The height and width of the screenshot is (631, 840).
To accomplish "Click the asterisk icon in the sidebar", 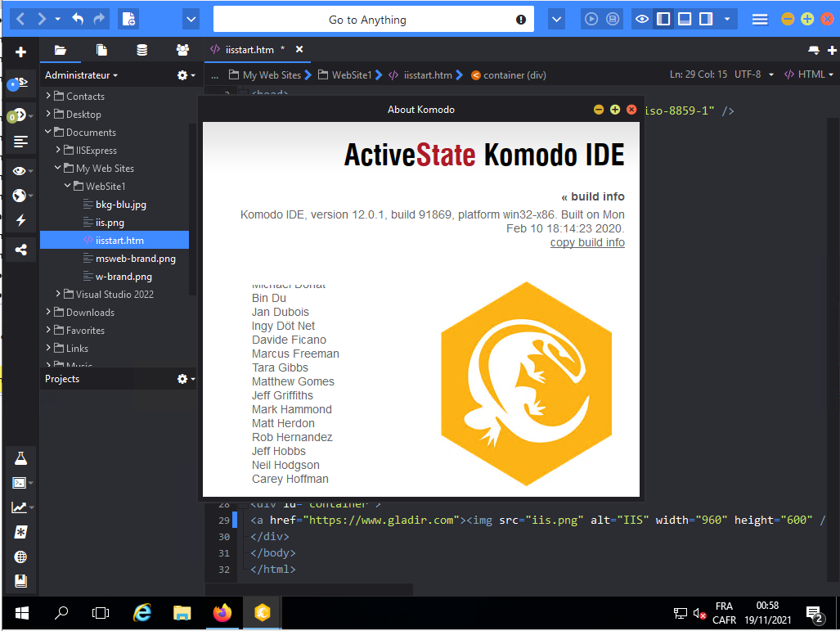I will pyautogui.click(x=20, y=532).
